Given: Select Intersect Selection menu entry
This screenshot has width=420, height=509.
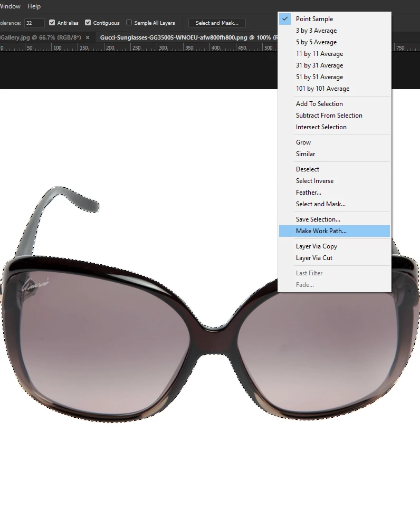Looking at the screenshot, I should click(x=334, y=127).
